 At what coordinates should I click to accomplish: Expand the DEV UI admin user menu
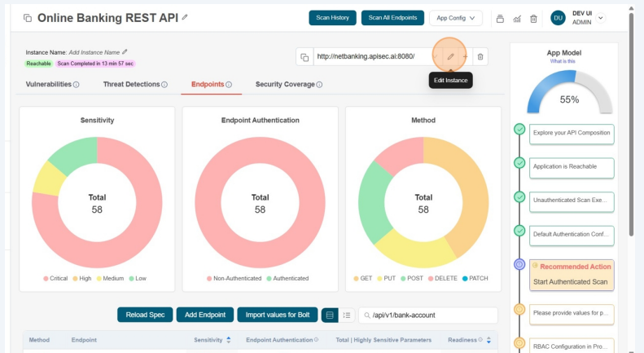601,18
